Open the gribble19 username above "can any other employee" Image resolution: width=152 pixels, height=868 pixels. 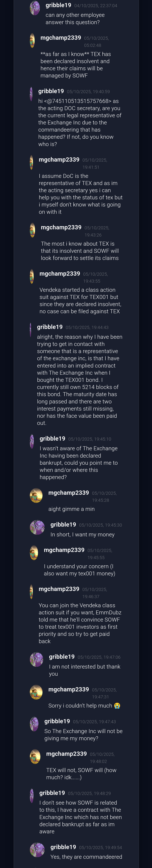[x=58, y=5]
